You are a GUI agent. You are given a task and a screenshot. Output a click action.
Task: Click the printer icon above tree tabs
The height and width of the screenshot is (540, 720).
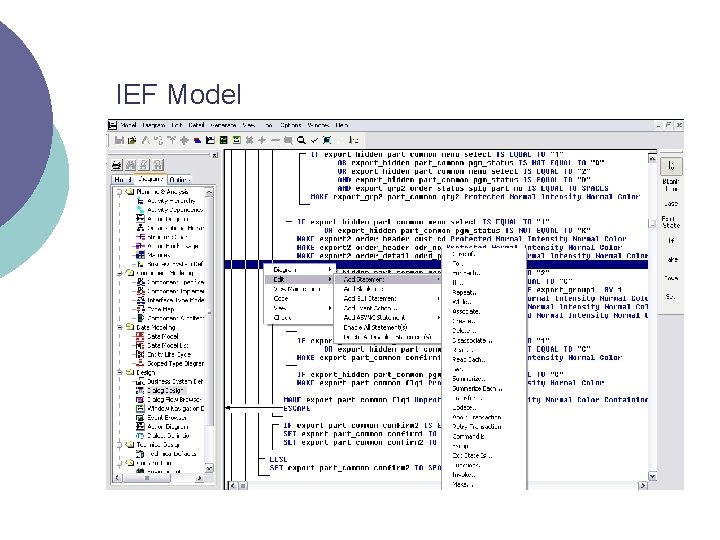(117, 164)
